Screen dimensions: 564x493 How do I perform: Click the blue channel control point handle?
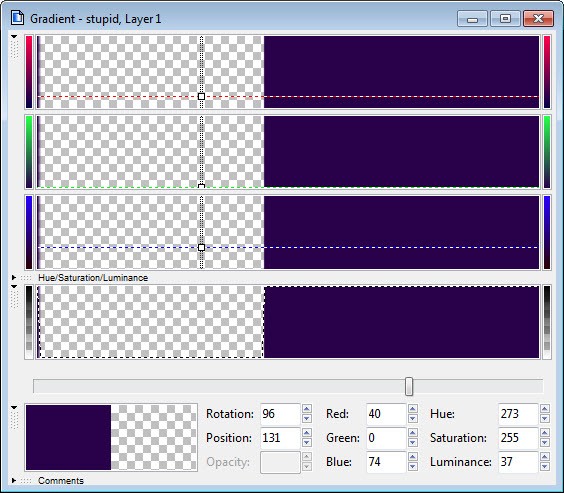click(201, 247)
